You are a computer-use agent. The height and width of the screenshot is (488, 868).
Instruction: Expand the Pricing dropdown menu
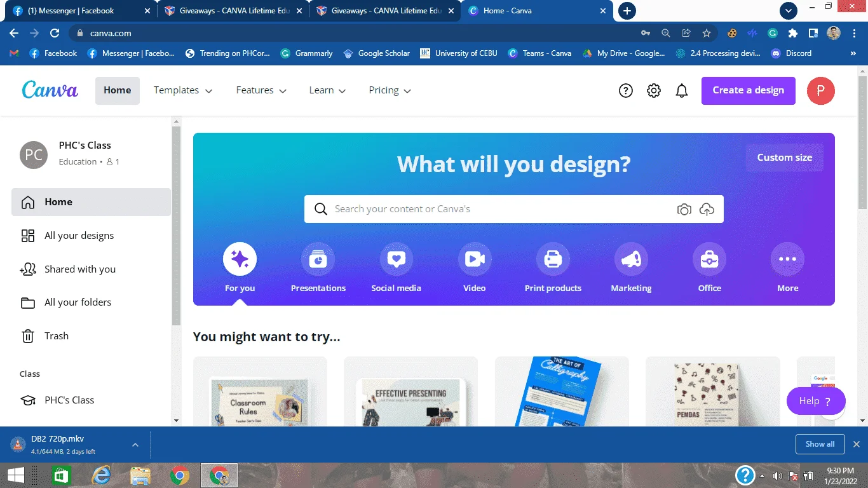coord(390,90)
